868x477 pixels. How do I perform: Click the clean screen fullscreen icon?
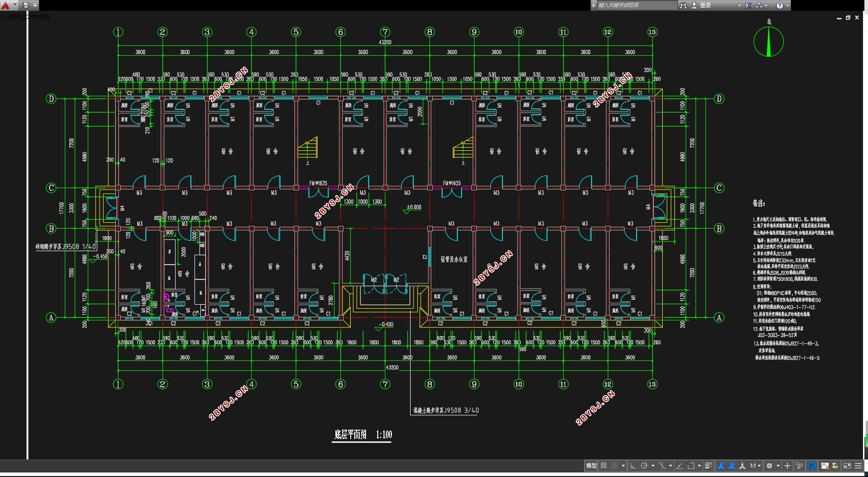847,466
